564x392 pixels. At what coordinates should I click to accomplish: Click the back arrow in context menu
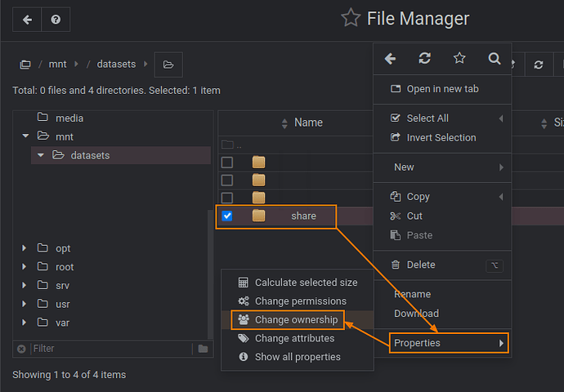coord(390,59)
